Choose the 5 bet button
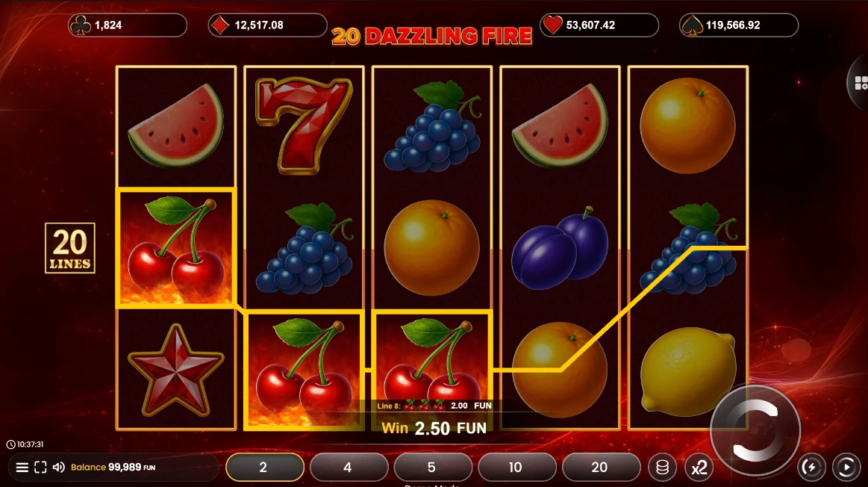The height and width of the screenshot is (487, 868). [433, 467]
